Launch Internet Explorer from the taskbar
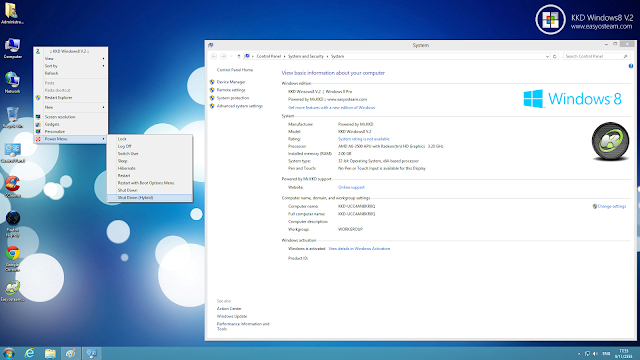Image resolution: width=640 pixels, height=360 pixels. (x=29, y=353)
